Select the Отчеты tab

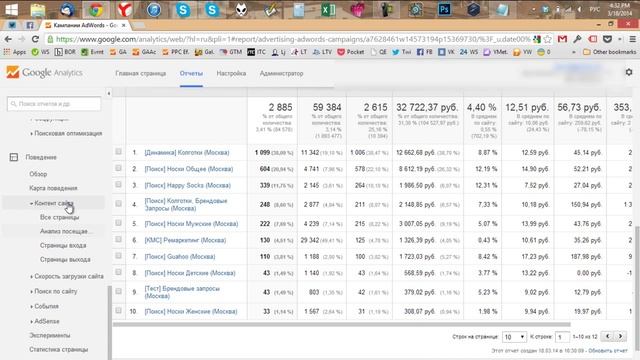click(x=191, y=73)
